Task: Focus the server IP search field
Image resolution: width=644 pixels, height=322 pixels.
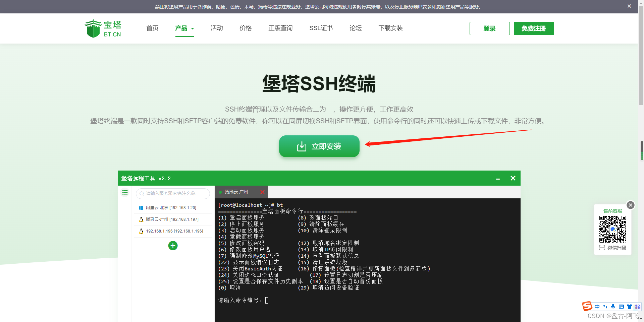Action: point(173,194)
